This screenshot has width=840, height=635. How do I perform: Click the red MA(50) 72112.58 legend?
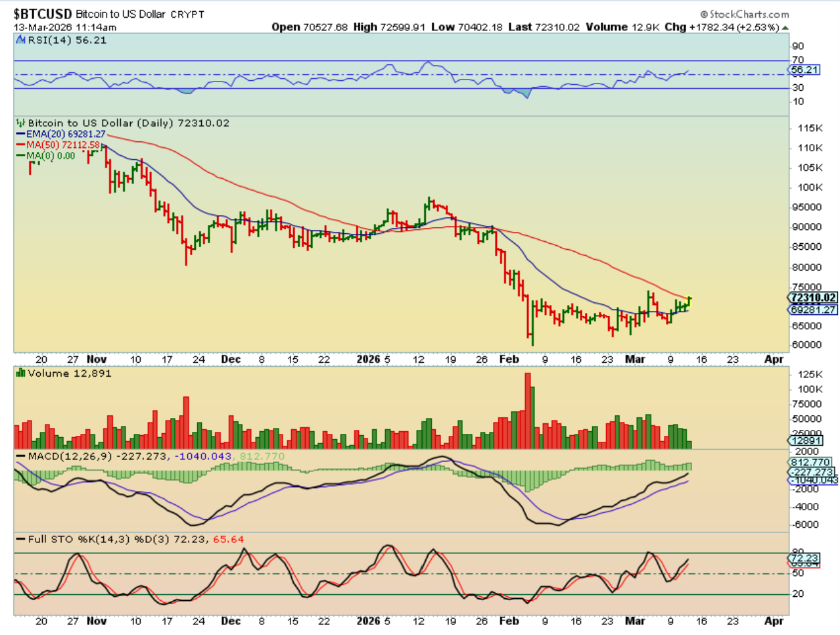point(62,145)
